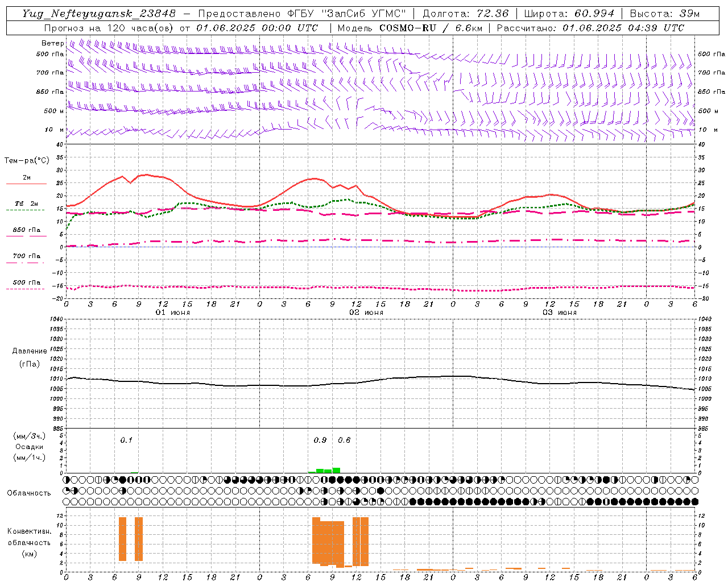The image size is (728, 582).
Task: Click the Высота: 39м elevation field
Action: pos(665,14)
